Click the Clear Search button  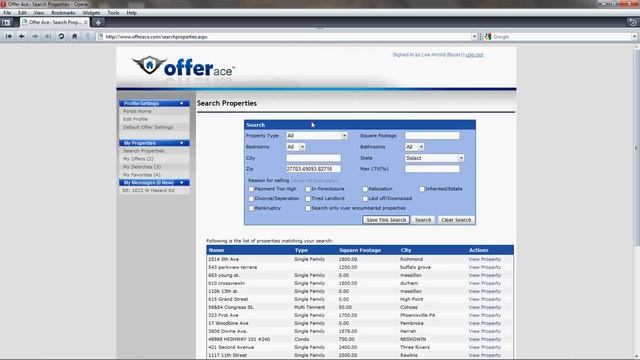pos(456,220)
